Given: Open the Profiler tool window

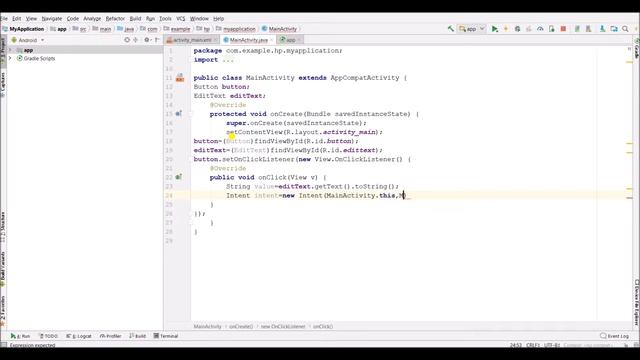Looking at the screenshot, I should point(111,336).
